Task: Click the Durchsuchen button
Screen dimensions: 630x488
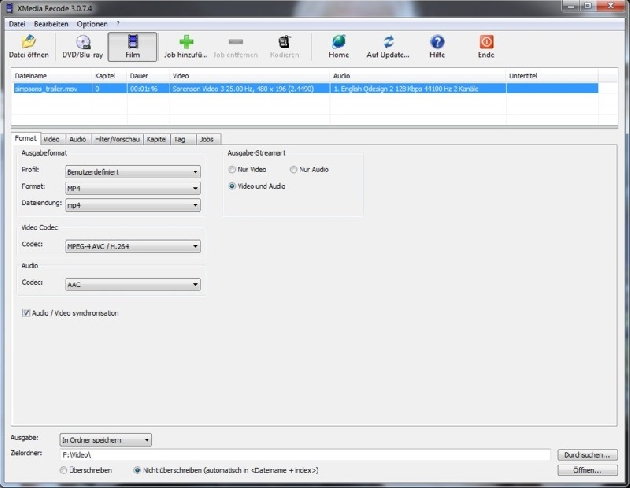Action: pyautogui.click(x=587, y=455)
